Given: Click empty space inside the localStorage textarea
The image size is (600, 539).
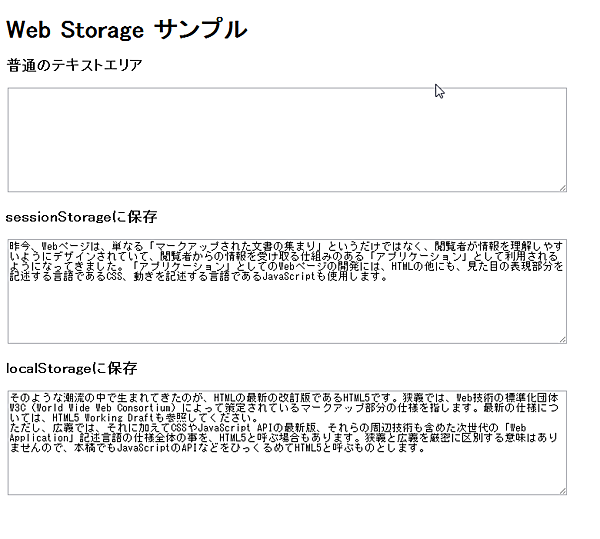Looking at the screenshot, I should tap(287, 475).
